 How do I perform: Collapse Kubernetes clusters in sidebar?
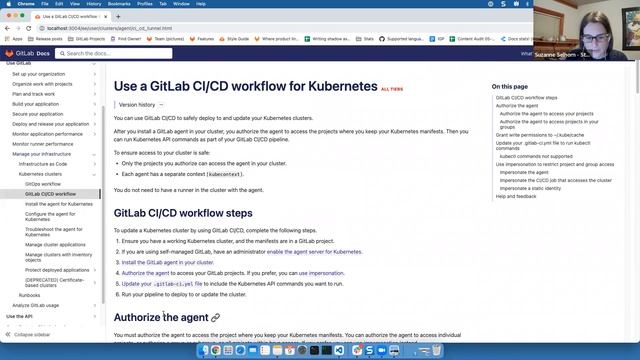(94, 174)
